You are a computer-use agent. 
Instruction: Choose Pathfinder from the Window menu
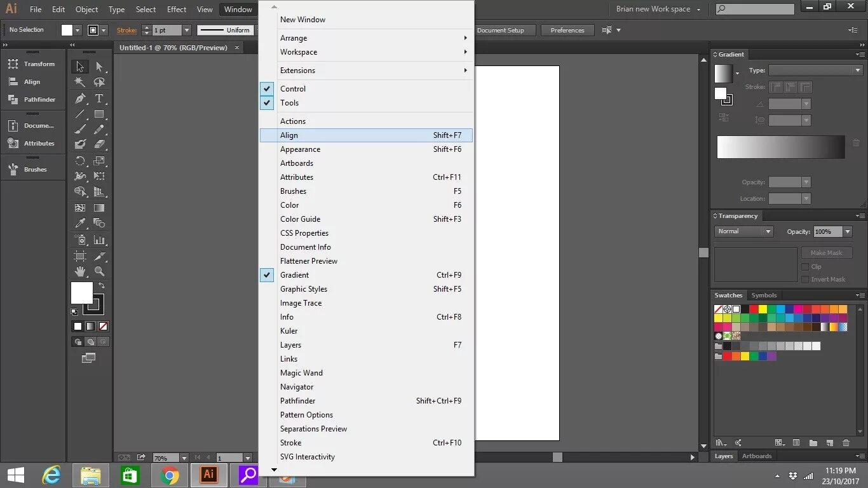tap(366, 401)
